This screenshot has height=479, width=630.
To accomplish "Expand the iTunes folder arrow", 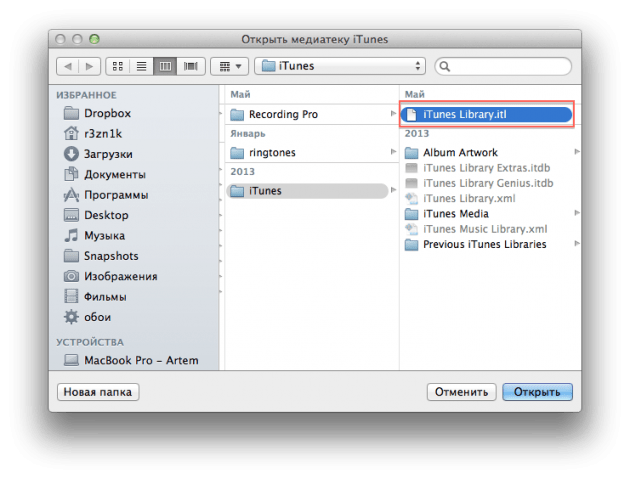I will pyautogui.click(x=393, y=190).
